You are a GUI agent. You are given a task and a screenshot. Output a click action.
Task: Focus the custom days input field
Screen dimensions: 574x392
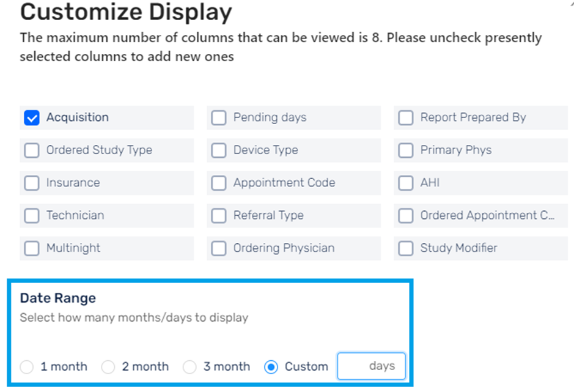(371, 366)
